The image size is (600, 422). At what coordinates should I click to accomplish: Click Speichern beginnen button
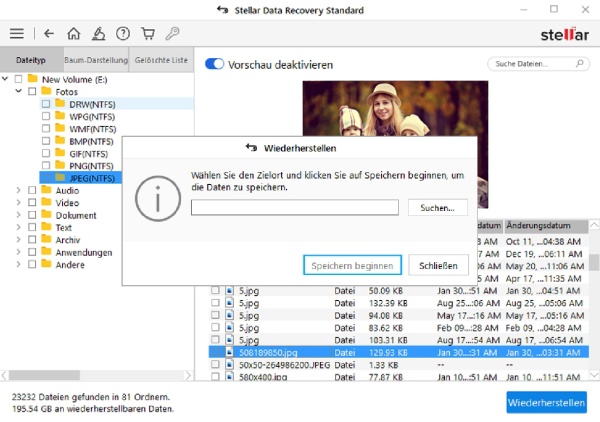tap(352, 265)
